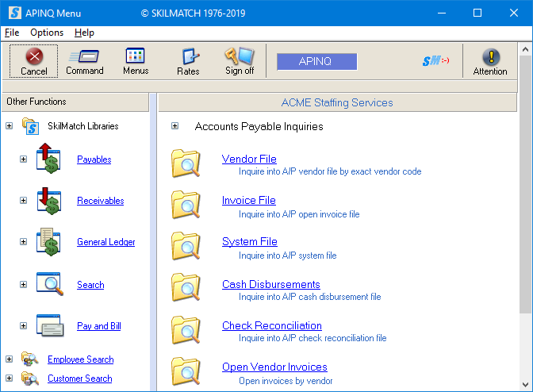Image resolution: width=533 pixels, height=392 pixels.
Task: Open the Open Vendor Invoices link
Action: tap(274, 367)
